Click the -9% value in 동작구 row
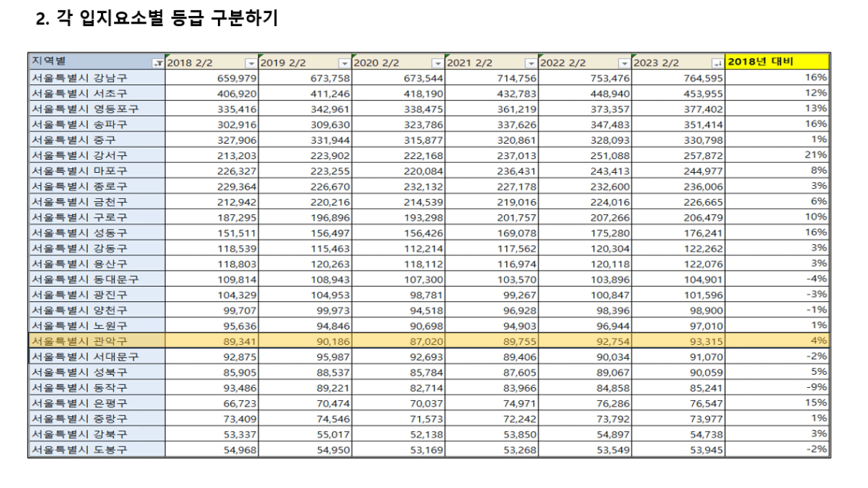Viewport: 868px width, 488px height. point(817,387)
